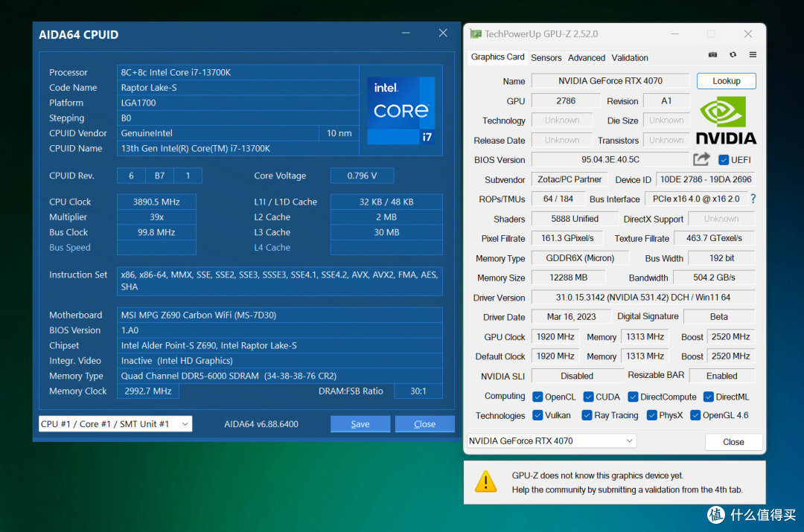The height and width of the screenshot is (532, 804).
Task: Click the yellow warning triangle icon
Action: tap(485, 481)
